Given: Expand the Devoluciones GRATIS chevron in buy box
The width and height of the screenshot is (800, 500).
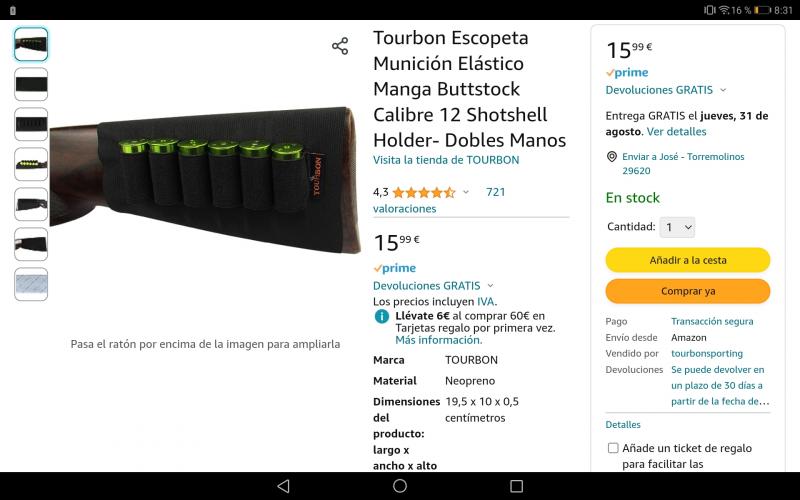Looking at the screenshot, I should pyautogui.click(x=723, y=90).
